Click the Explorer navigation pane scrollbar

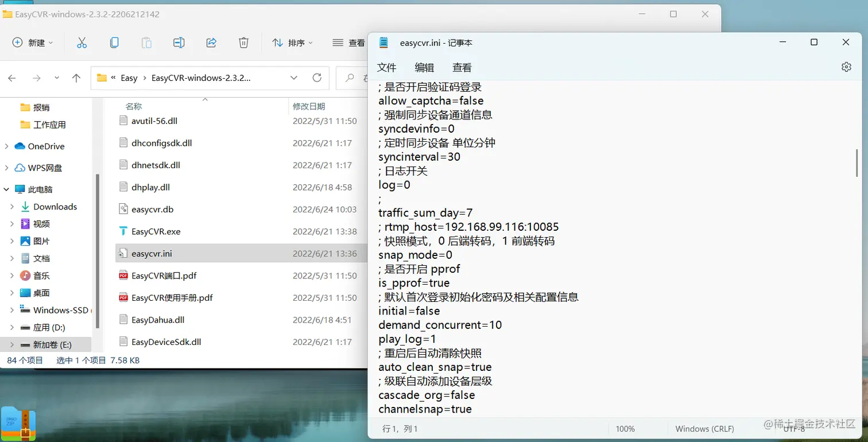[98, 251]
